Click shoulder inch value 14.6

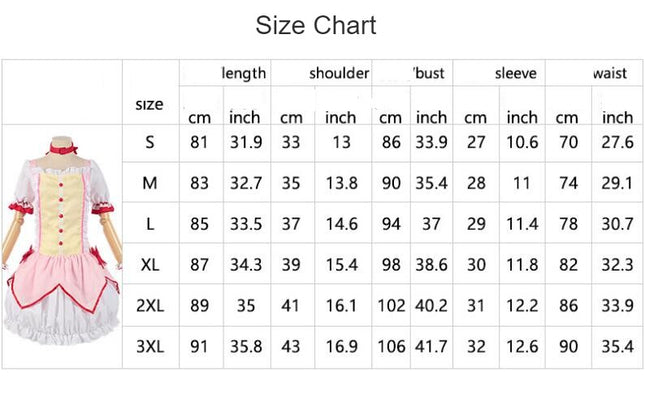[x=341, y=224]
